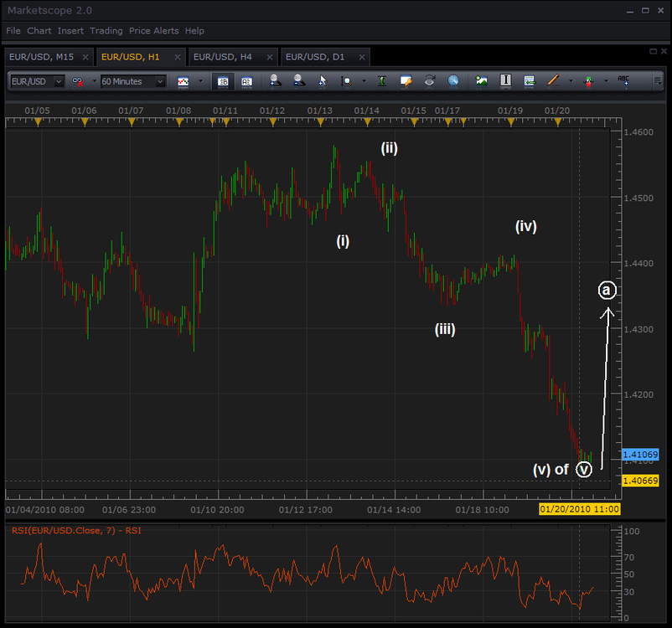Click the boxed letter I toolbar icon

point(506,81)
